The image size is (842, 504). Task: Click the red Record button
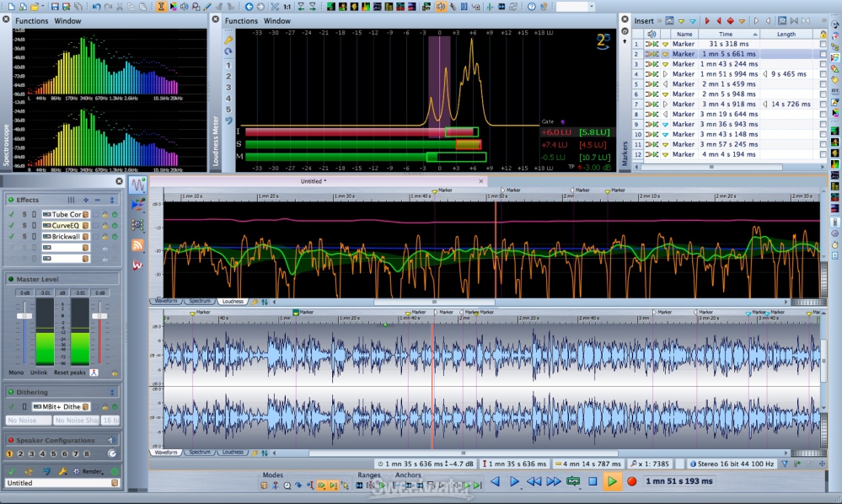coord(631,481)
